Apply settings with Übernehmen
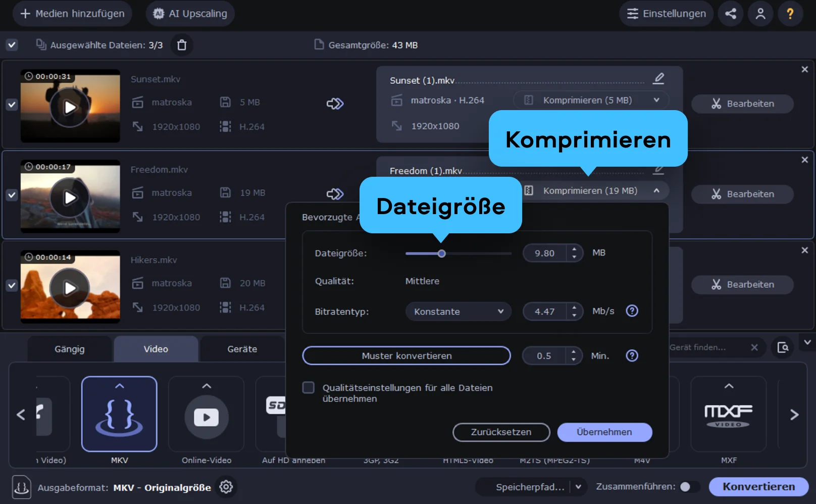This screenshot has width=816, height=504. point(604,432)
